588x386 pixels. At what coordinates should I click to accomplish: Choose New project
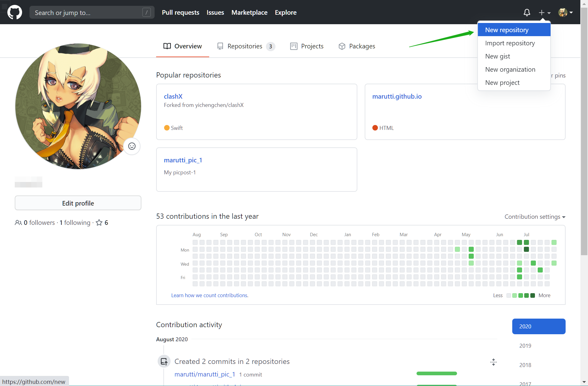coord(514,83)
